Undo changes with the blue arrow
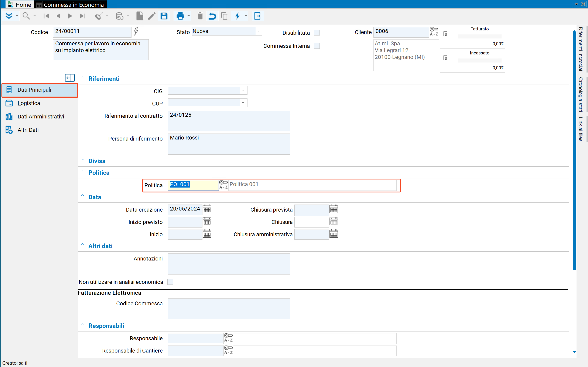This screenshot has width=588, height=367. click(212, 16)
